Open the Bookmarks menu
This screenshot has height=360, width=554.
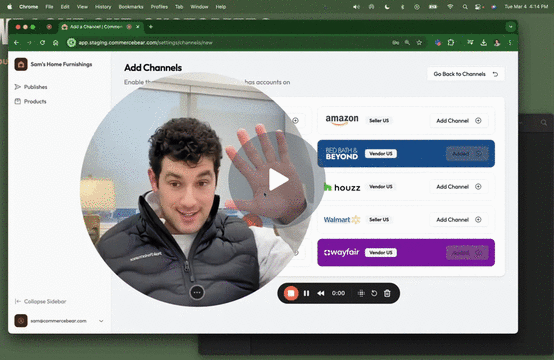tap(131, 7)
